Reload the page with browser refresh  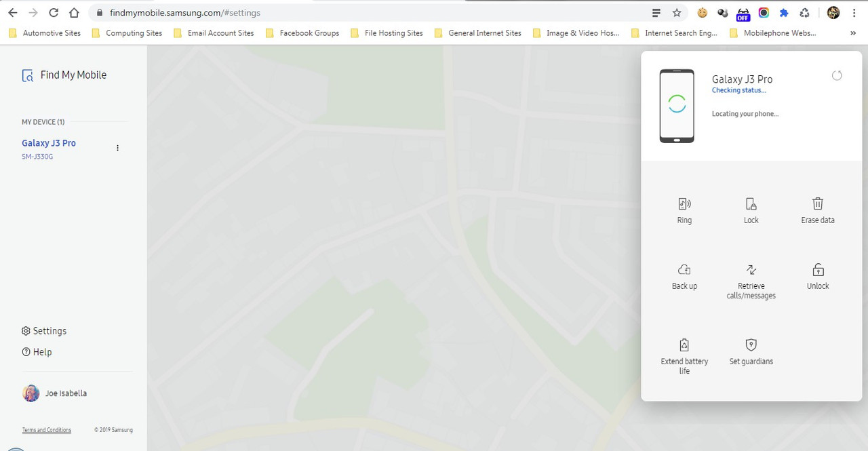(x=54, y=13)
